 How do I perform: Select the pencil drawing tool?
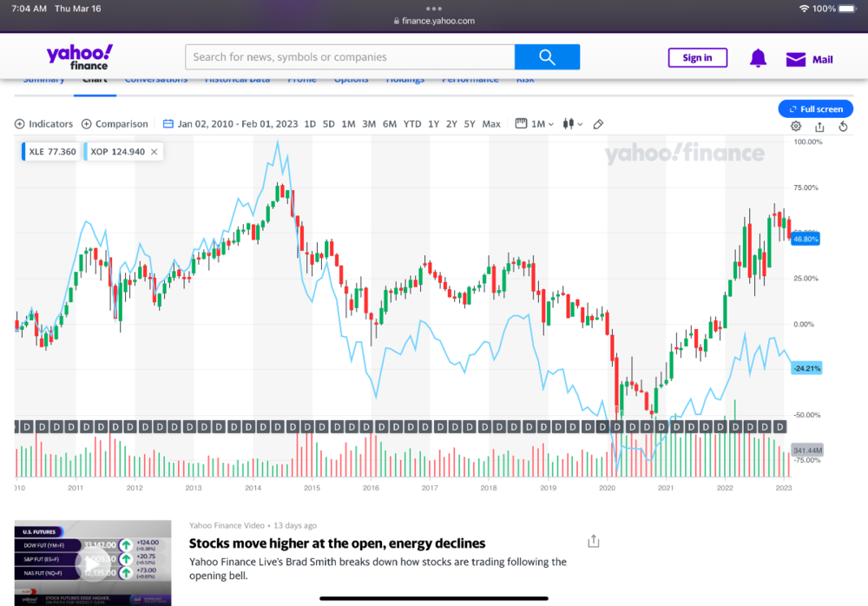point(598,124)
